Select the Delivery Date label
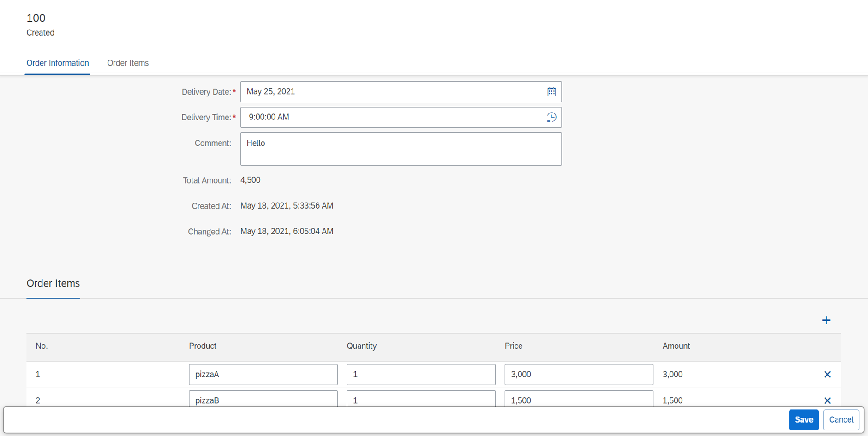This screenshot has width=868, height=436. [x=206, y=92]
